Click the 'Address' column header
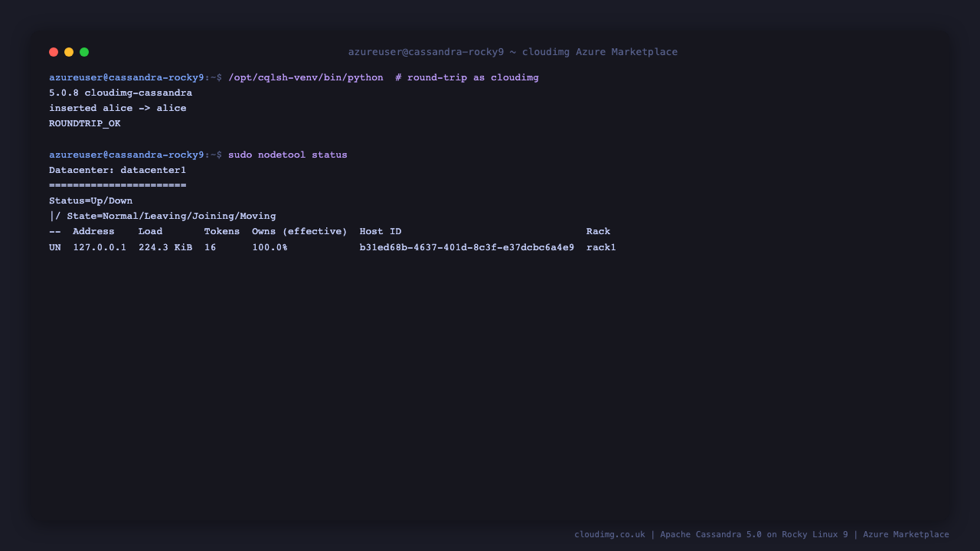The height and width of the screenshot is (551, 980). pyautogui.click(x=93, y=231)
